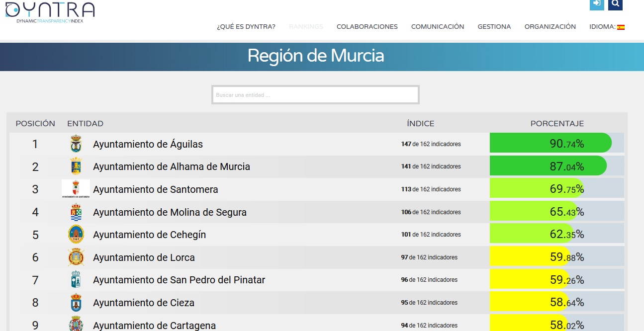Click the Lorca coat of arms

coord(76,257)
